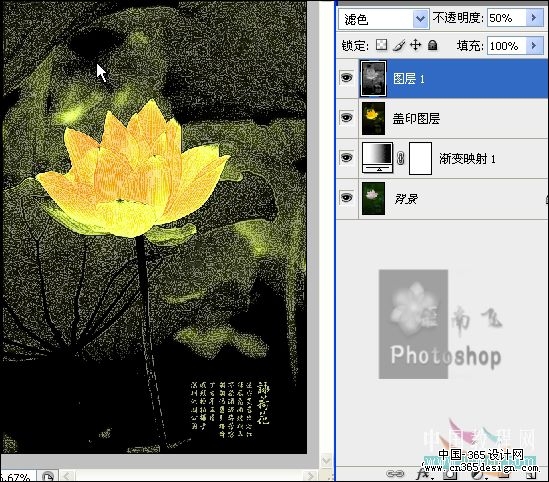Viewport: 549px width, 482px height.
Task: Open the fx layer style menu
Action: click(423, 474)
